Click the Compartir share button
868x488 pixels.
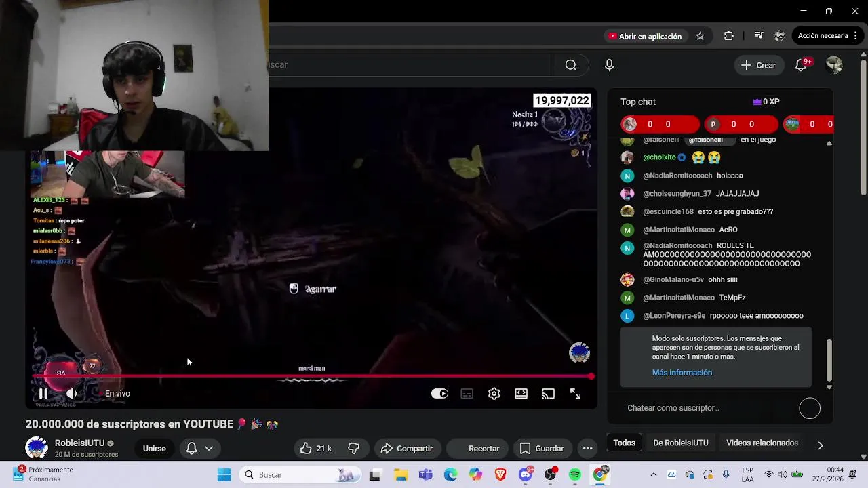click(407, 448)
